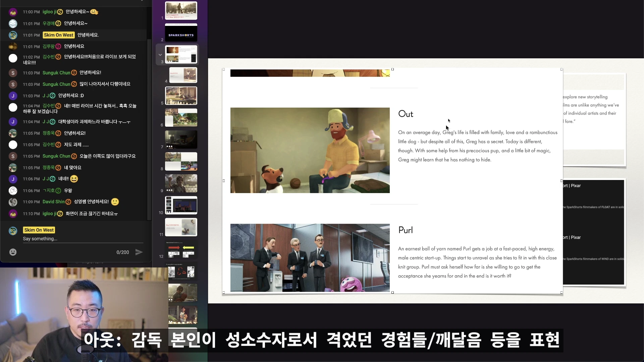Click the 'Purl' title heading

coord(406,230)
